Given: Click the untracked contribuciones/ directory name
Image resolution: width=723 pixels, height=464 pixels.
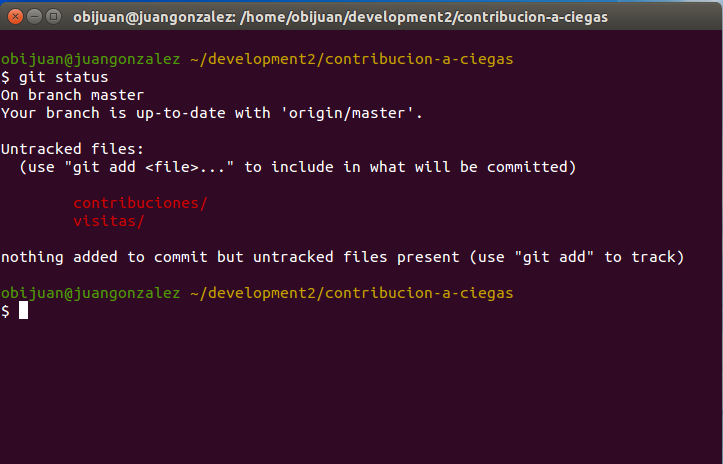Looking at the screenshot, I should click(140, 204).
